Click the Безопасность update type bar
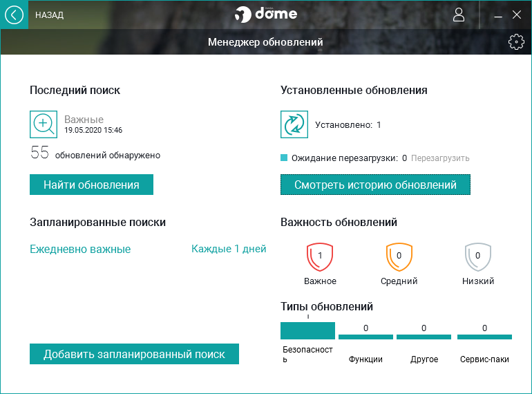 click(x=307, y=330)
